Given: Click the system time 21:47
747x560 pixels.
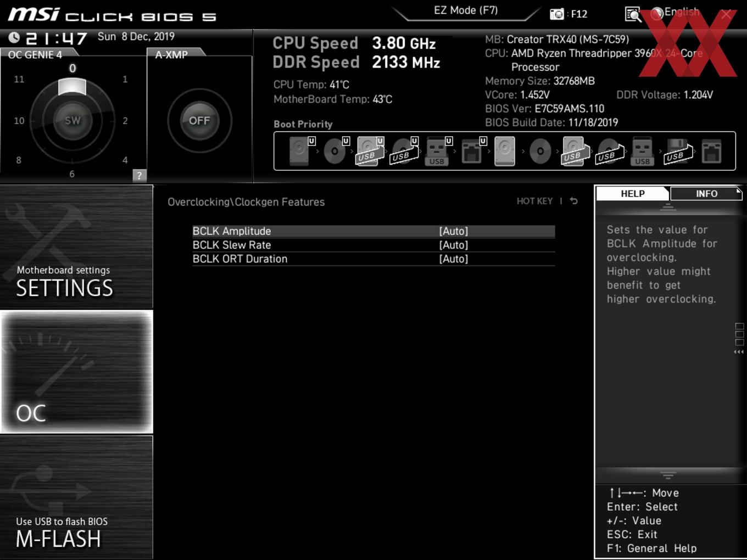Looking at the screenshot, I should [57, 38].
